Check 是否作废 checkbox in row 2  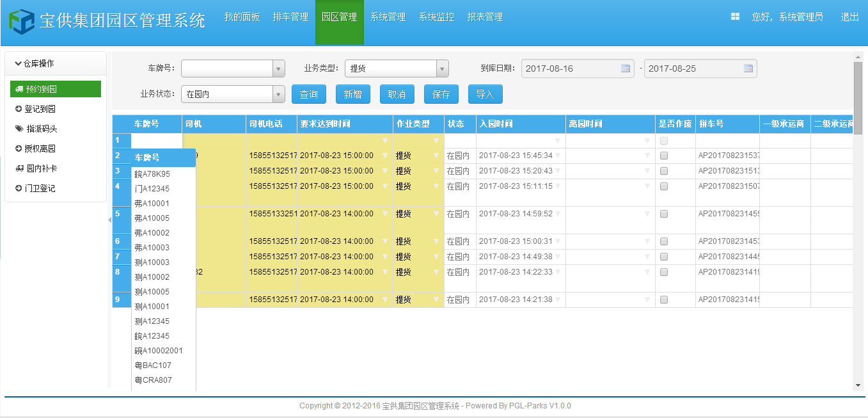664,156
